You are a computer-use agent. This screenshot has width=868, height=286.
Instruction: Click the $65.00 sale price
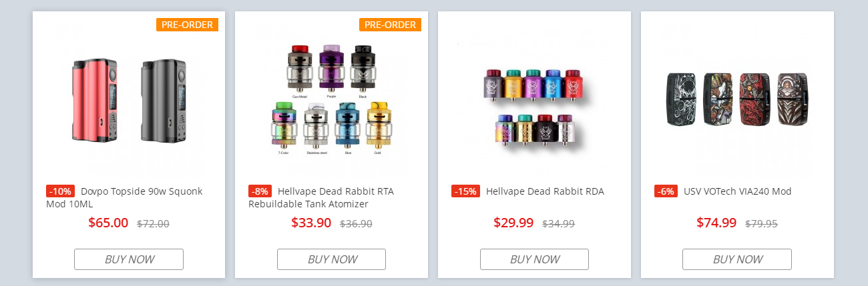(108, 223)
